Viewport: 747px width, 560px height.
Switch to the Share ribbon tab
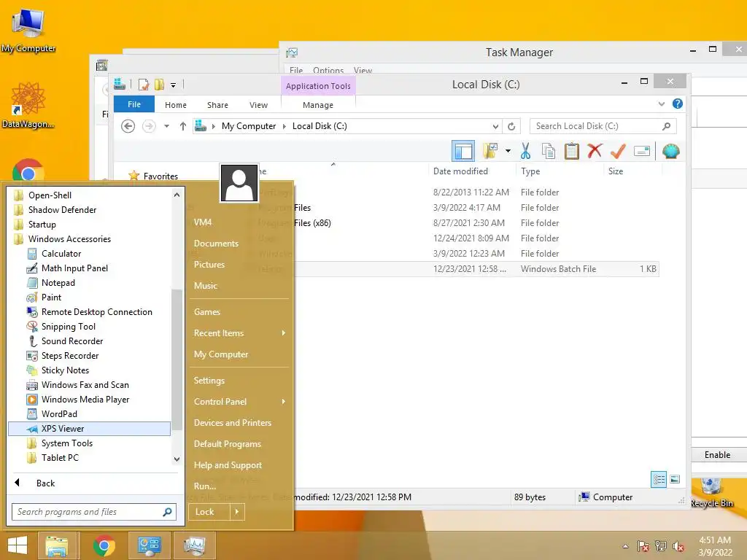(217, 105)
